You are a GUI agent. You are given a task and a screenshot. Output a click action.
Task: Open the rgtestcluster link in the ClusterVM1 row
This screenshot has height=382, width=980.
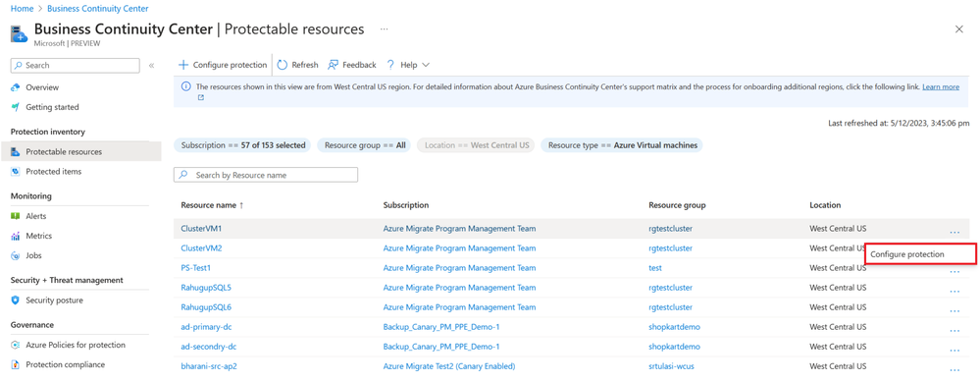click(x=671, y=229)
